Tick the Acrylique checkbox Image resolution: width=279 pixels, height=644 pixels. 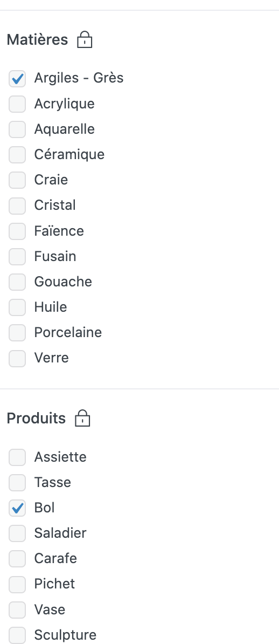click(x=17, y=104)
